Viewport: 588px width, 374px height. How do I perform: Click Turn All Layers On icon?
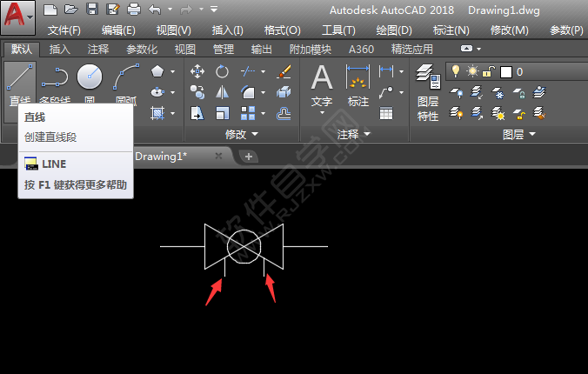coord(456,113)
